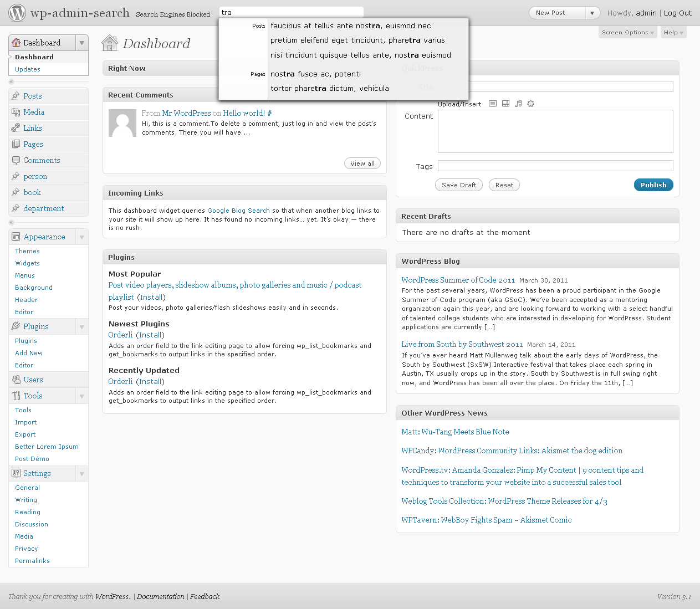Viewport: 700px width, 609px height.
Task: Click the WordPress logo icon
Action: (x=17, y=13)
